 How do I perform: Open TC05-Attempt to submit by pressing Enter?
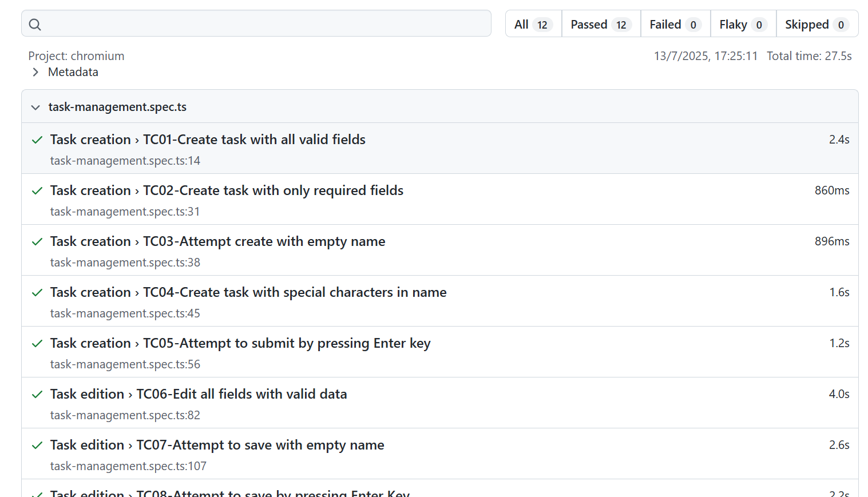240,343
